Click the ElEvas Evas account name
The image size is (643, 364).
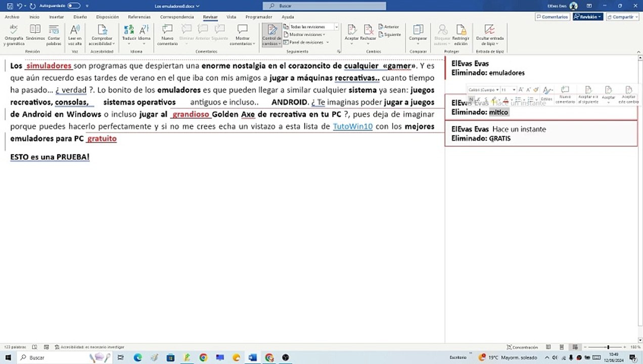(557, 6)
